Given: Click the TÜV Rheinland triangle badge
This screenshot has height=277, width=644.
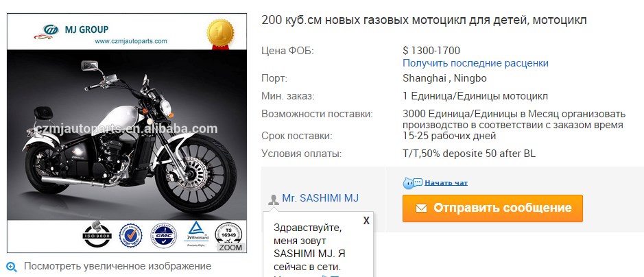Looking at the screenshot, I should click(x=198, y=233).
